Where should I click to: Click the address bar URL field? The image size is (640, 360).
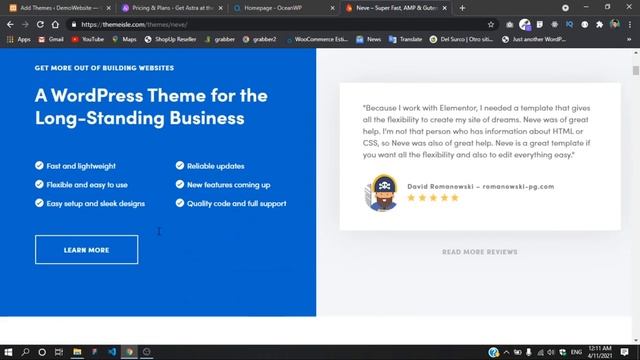click(282, 24)
